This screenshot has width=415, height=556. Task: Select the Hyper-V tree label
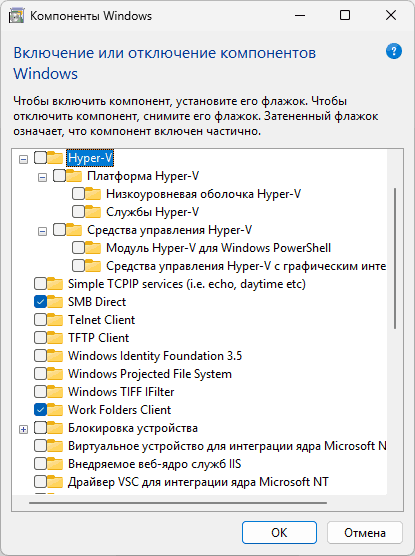tap(90, 158)
